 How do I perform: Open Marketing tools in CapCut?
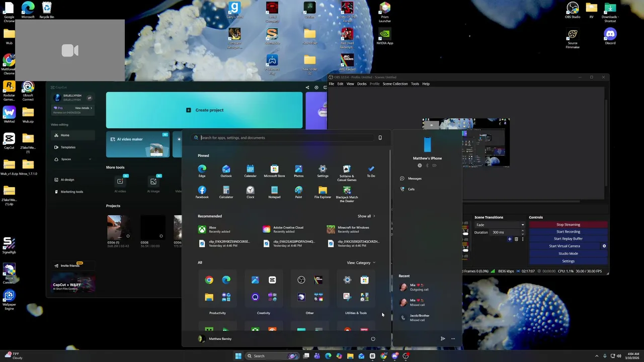click(73, 192)
